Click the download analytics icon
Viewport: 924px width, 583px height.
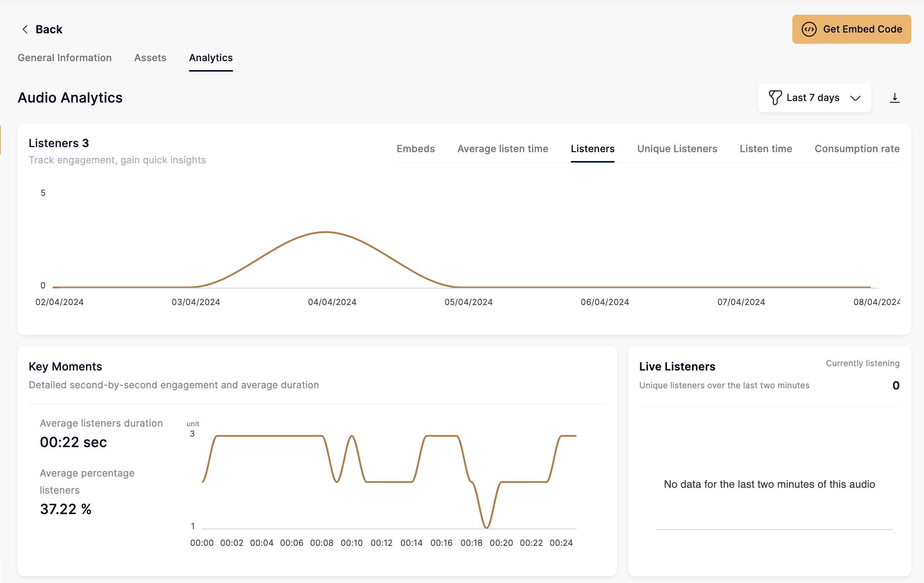tap(895, 98)
